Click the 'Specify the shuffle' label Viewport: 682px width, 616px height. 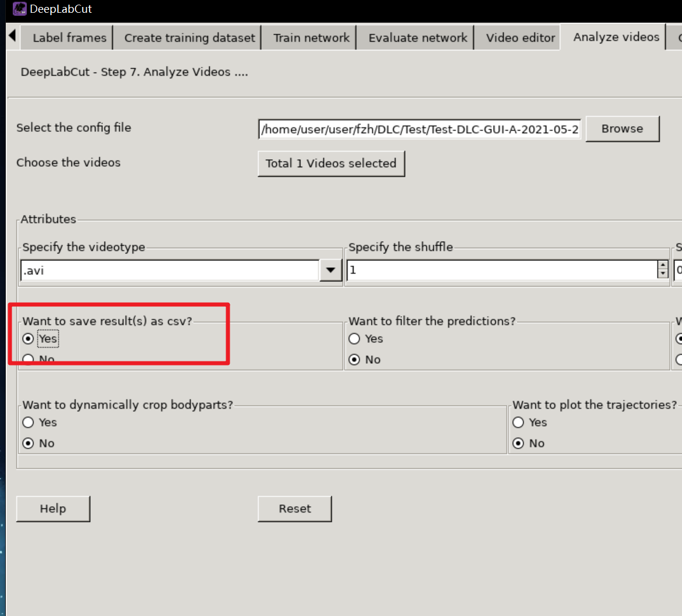(x=401, y=247)
